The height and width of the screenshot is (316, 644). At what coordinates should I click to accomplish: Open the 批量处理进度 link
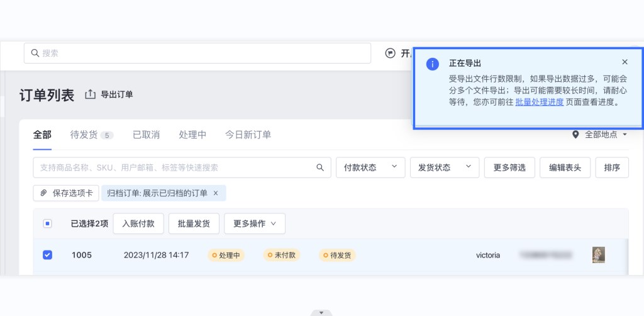[539, 102]
